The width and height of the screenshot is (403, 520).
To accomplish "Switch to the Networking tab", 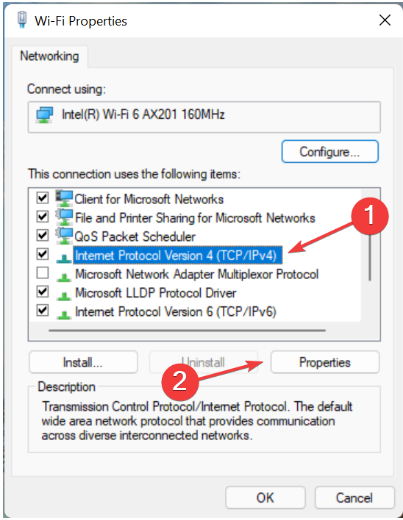I will 50,56.
